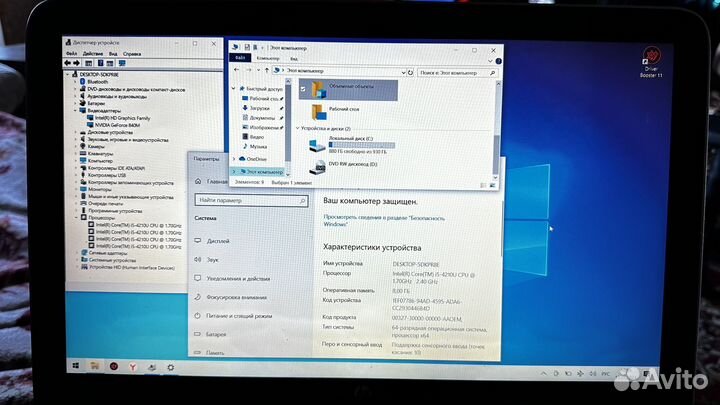Select the Bluetooth device category
This screenshot has width=720, height=405.
[93, 82]
